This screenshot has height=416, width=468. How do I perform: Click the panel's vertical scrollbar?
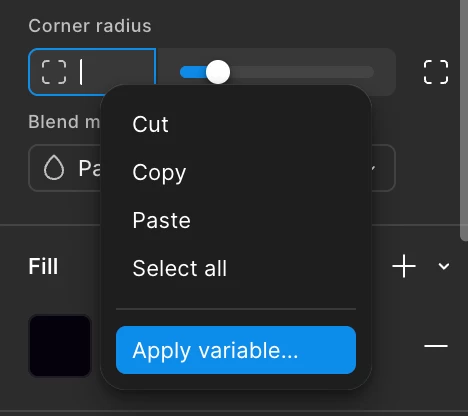pyautogui.click(x=464, y=120)
